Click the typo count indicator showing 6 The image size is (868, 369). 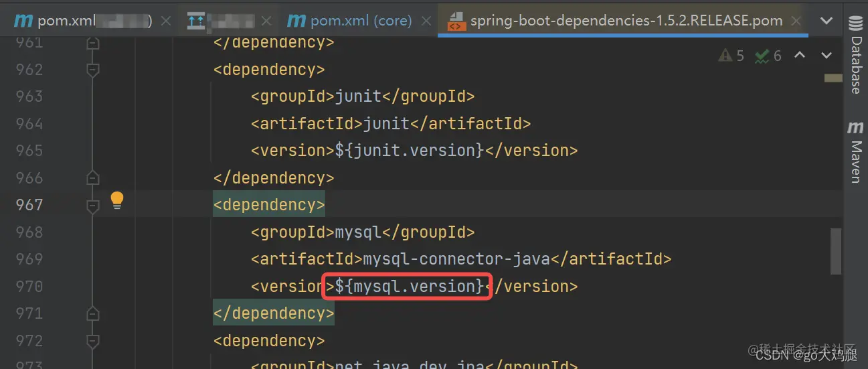point(768,56)
